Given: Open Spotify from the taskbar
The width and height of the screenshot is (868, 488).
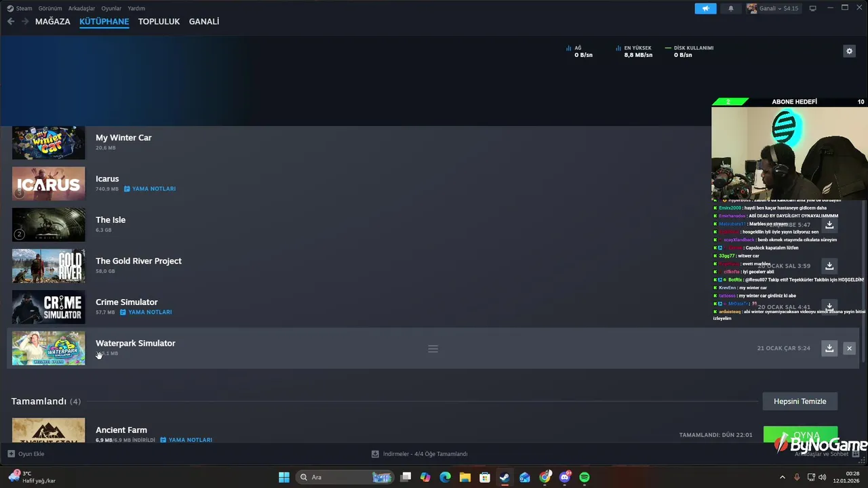Looking at the screenshot, I should pos(585,477).
